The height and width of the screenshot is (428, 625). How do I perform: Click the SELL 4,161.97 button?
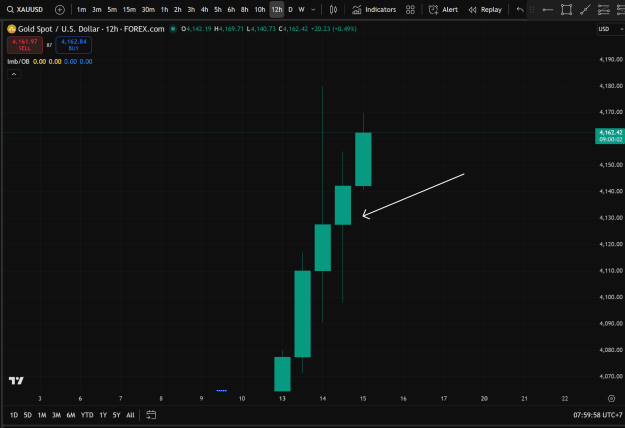point(25,45)
